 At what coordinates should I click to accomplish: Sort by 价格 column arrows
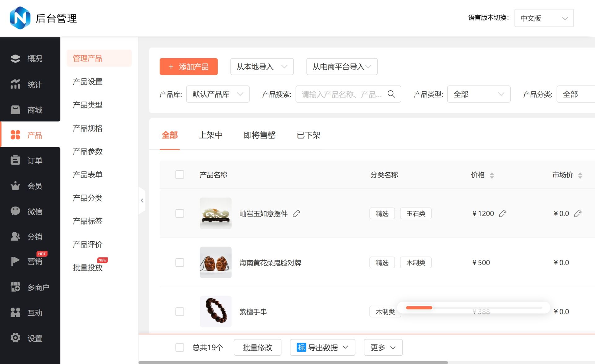[492, 175]
